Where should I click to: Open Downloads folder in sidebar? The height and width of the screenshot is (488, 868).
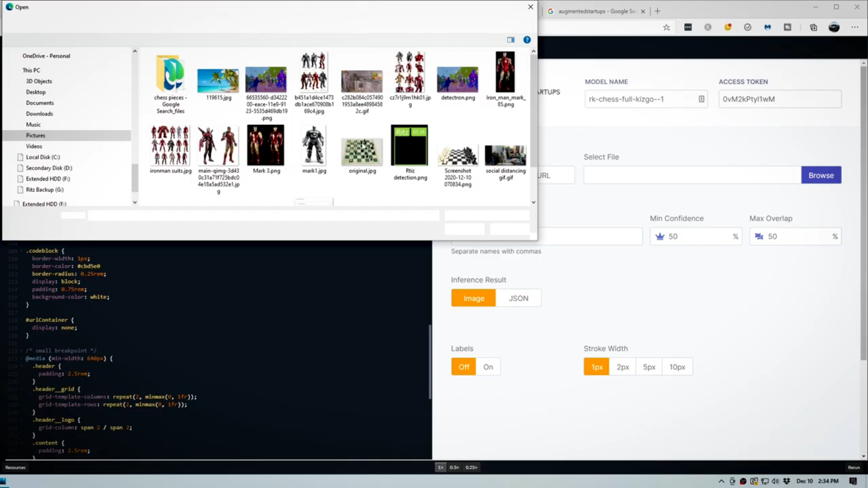tap(39, 114)
